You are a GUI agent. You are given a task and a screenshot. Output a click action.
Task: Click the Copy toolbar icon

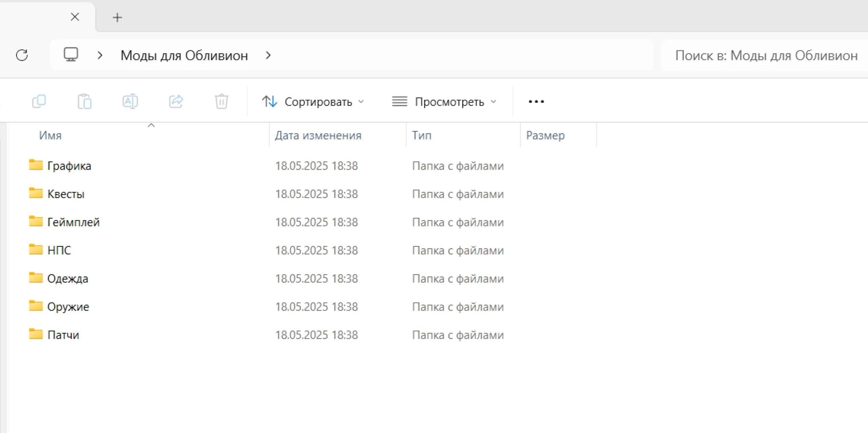(39, 101)
